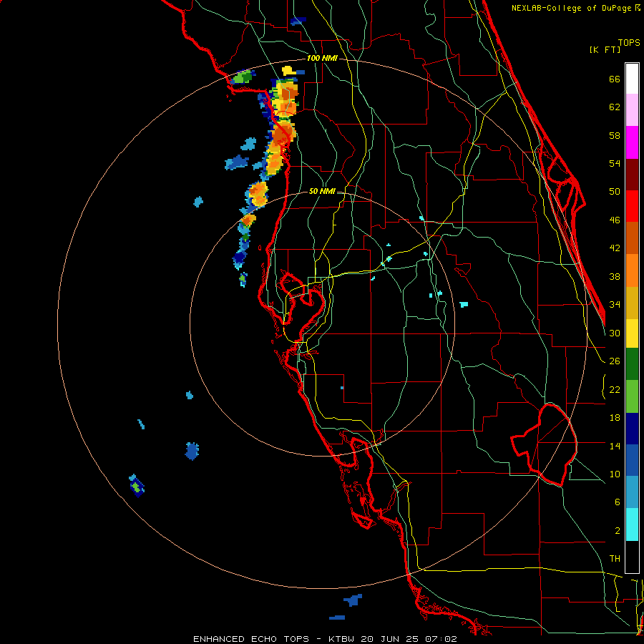The width and height of the screenshot is (644, 644).
Task: Select the legend value 34
Action: (615, 305)
